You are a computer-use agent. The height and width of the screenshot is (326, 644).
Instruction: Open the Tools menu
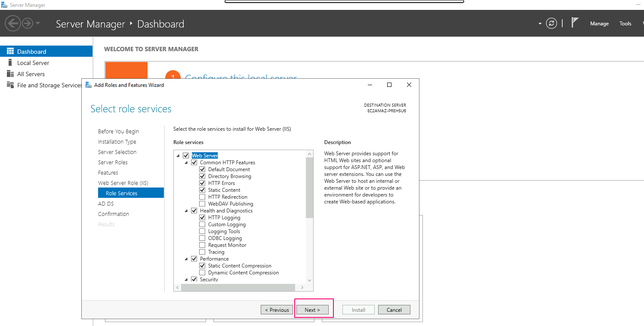coord(625,24)
